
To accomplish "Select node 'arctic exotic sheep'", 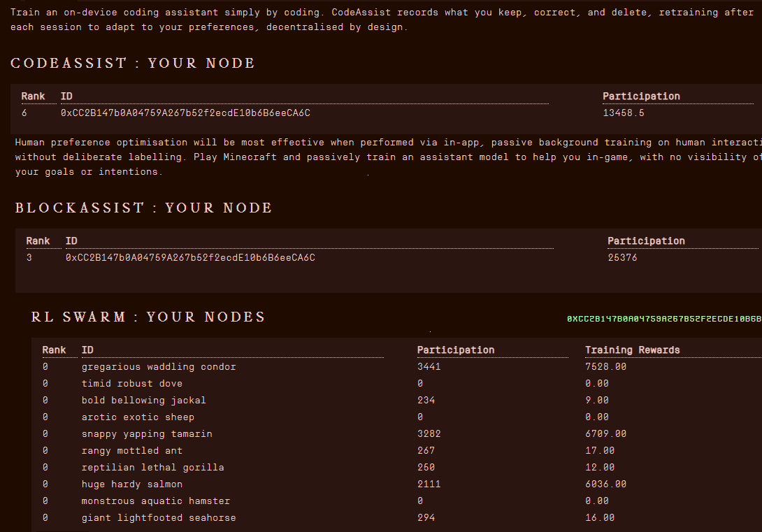I will (x=138, y=417).
